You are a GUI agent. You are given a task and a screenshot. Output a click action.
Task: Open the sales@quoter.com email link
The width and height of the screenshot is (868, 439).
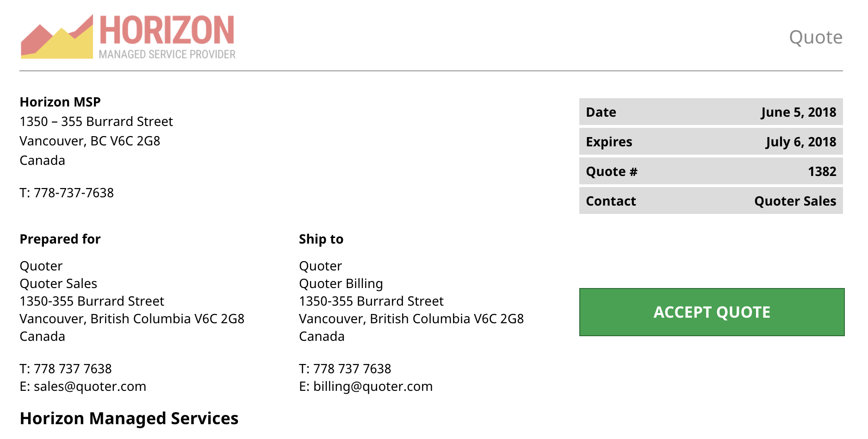pyautogui.click(x=90, y=386)
